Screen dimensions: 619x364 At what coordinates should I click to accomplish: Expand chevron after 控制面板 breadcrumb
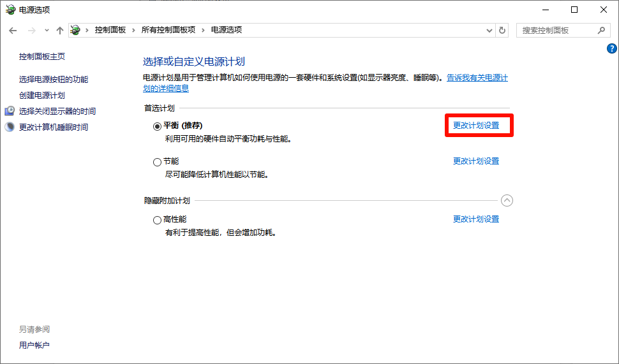133,30
